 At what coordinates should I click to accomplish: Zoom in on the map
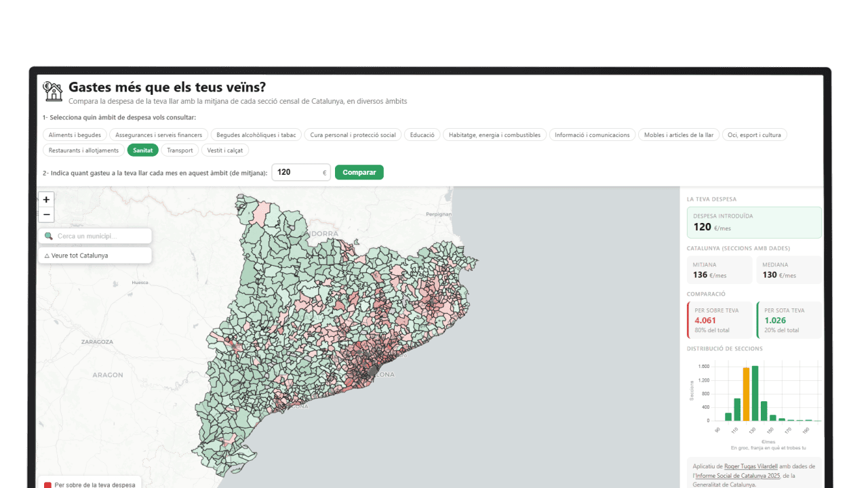(46, 200)
